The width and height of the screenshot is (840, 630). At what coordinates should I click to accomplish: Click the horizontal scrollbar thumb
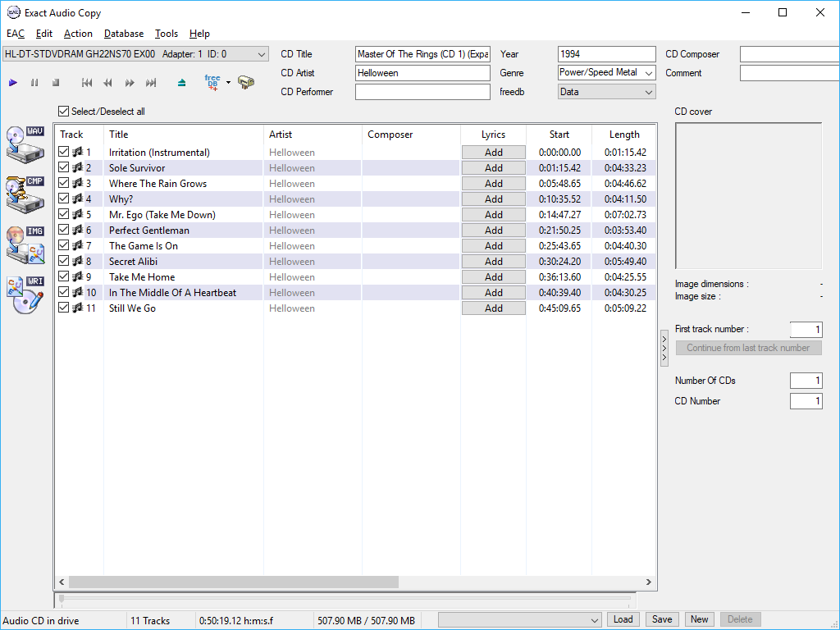pos(234,582)
